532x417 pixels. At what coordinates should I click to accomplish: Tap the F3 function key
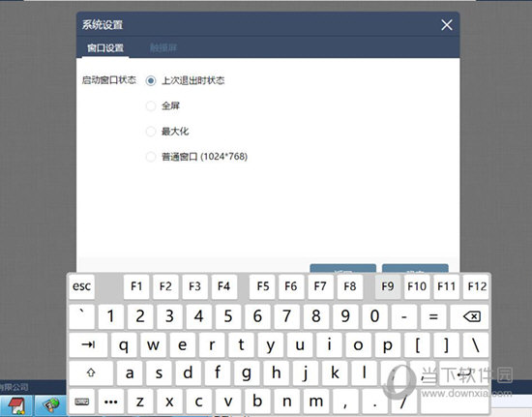194,286
